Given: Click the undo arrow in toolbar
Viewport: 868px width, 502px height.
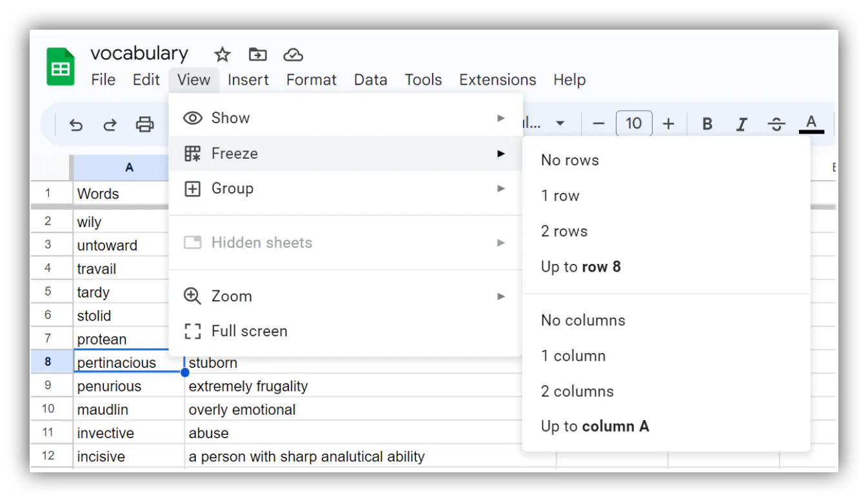Looking at the screenshot, I should pos(76,125).
